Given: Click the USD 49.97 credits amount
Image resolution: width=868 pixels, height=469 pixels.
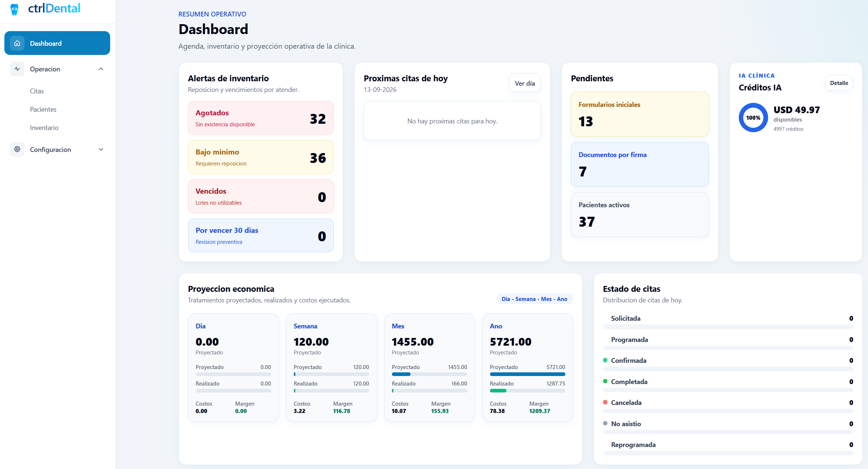Looking at the screenshot, I should tap(797, 110).
